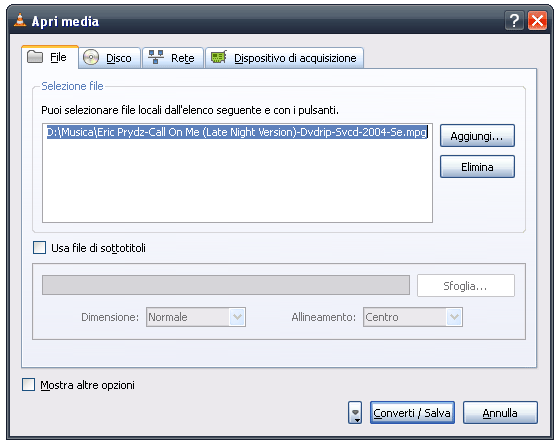
Task: Click the Aggiungi... button
Action: tap(477, 136)
